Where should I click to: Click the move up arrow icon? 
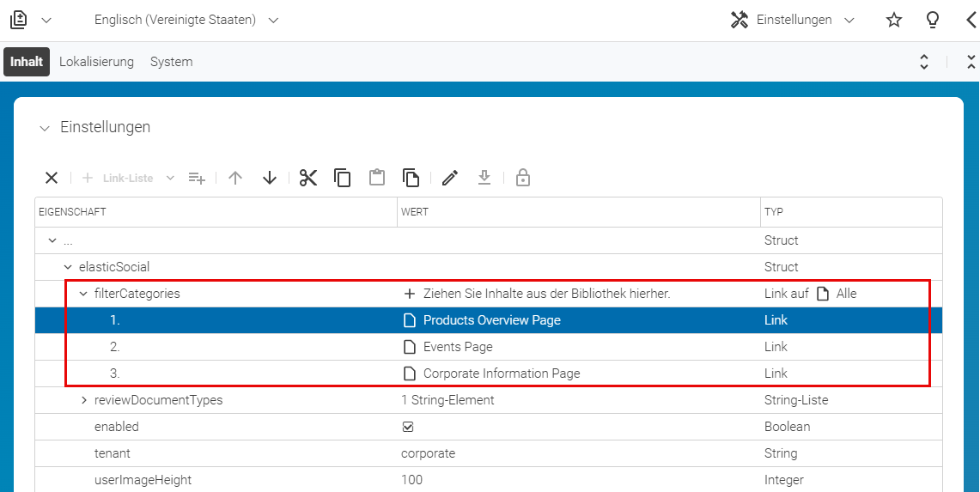(235, 179)
